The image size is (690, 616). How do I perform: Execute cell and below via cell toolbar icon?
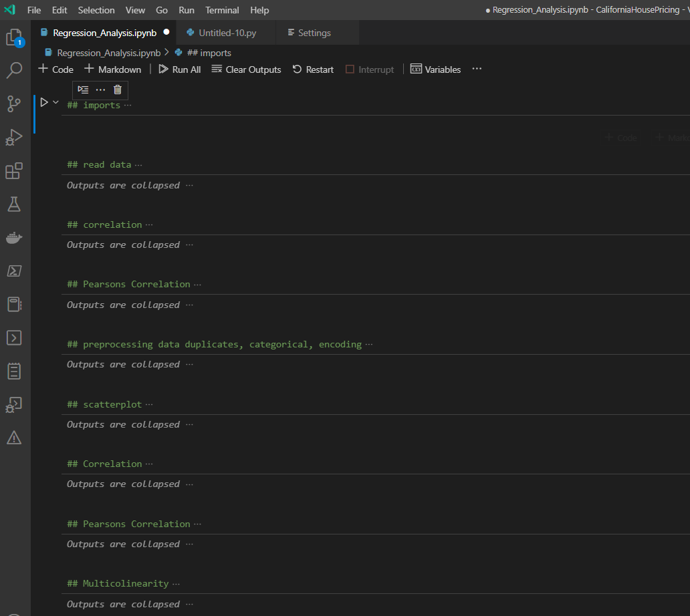tap(83, 90)
